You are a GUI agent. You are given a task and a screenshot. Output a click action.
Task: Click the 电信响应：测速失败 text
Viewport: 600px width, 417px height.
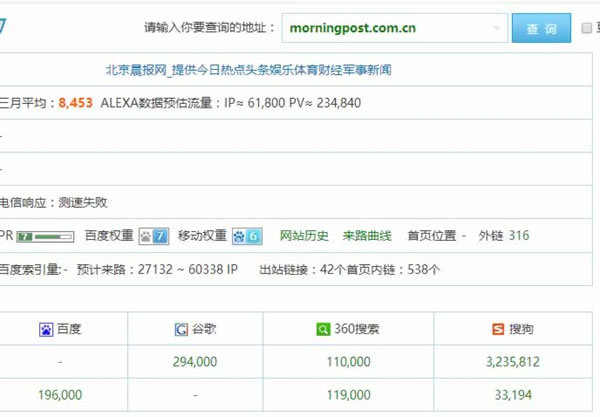pyautogui.click(x=53, y=202)
